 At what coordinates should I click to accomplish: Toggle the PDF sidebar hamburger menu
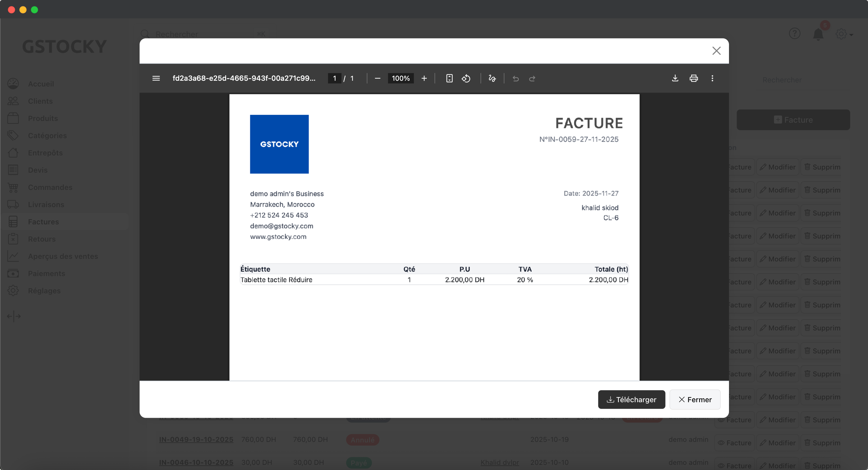[x=156, y=78]
